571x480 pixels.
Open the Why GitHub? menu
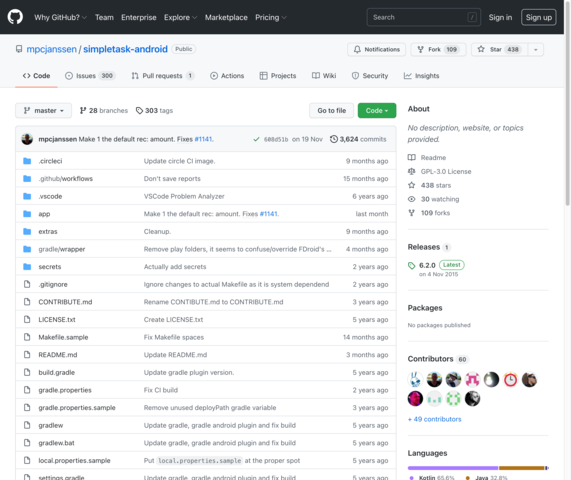(60, 17)
